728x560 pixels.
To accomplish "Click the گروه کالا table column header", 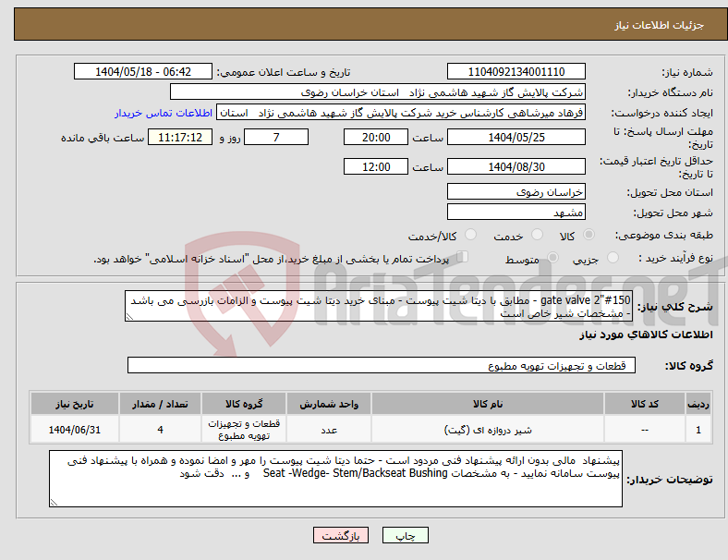I will (244, 404).
